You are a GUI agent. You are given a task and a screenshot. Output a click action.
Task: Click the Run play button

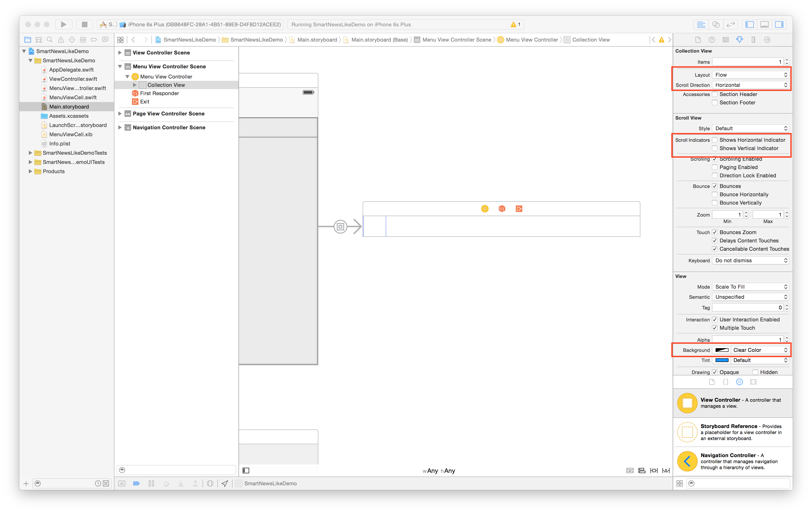pos(63,24)
